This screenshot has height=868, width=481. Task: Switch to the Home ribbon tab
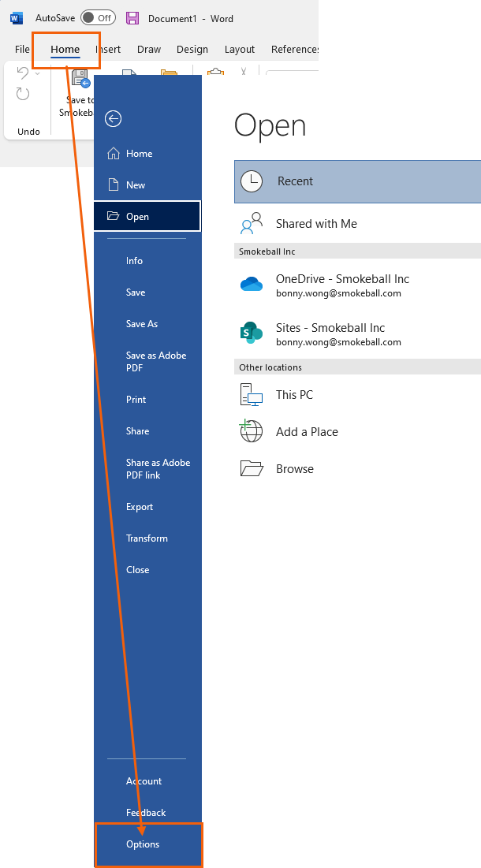tap(65, 49)
